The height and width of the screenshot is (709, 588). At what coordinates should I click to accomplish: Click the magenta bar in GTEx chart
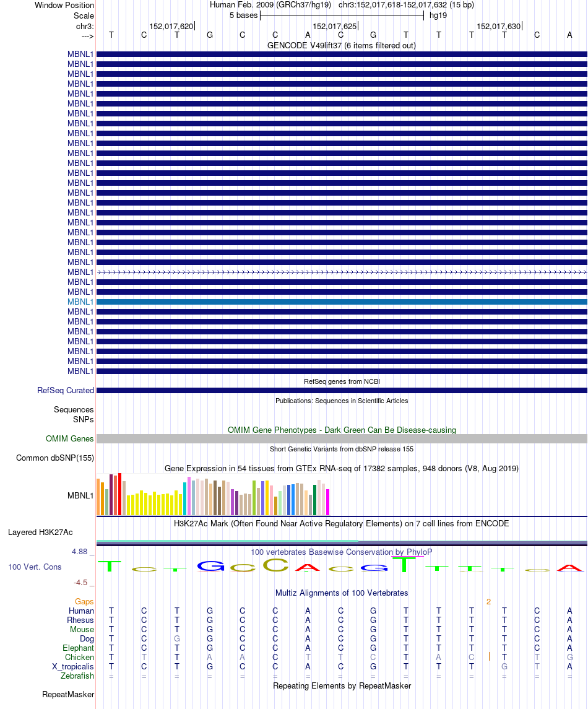pos(327,502)
